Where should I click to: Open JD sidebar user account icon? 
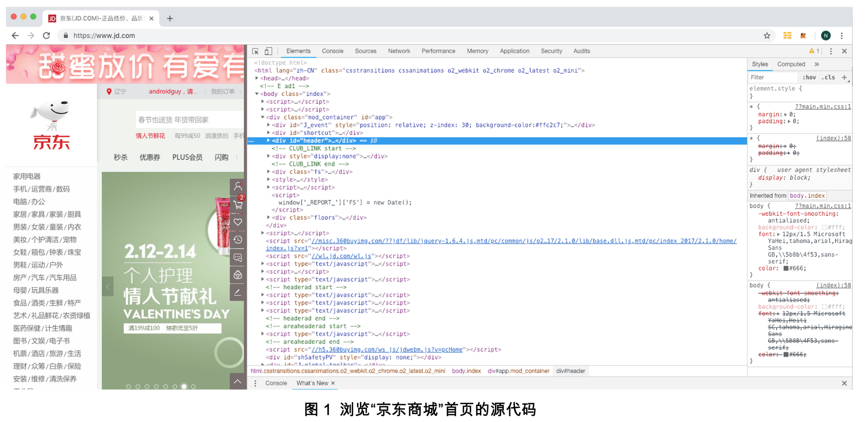click(x=238, y=186)
